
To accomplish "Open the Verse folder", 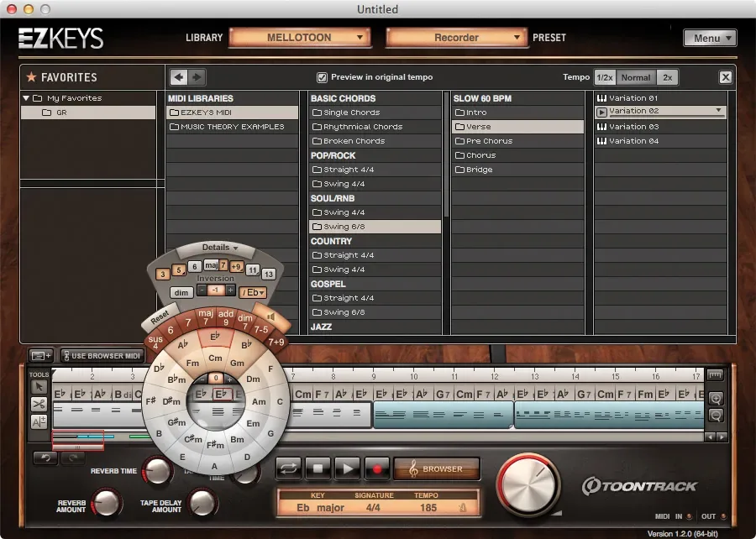I will click(x=517, y=127).
